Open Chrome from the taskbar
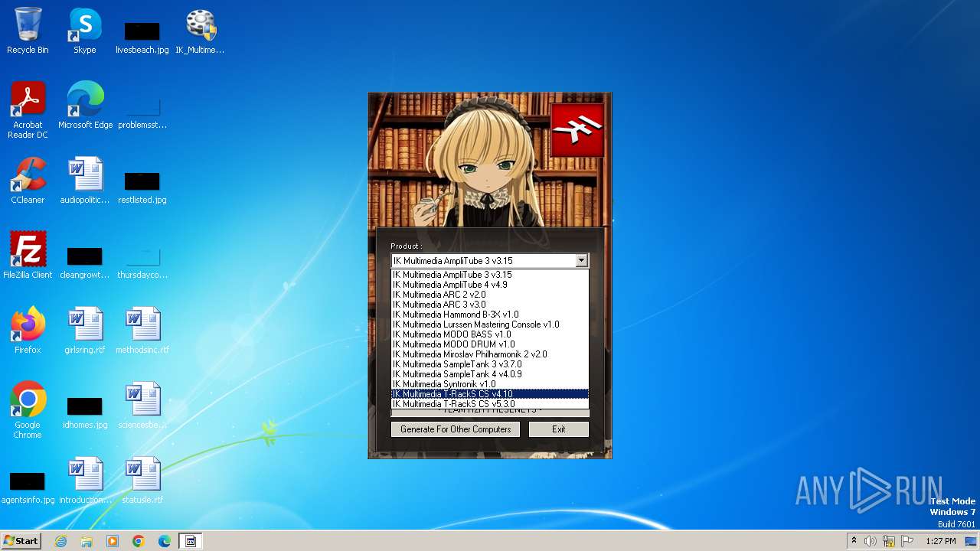Image resolution: width=980 pixels, height=551 pixels. [139, 541]
